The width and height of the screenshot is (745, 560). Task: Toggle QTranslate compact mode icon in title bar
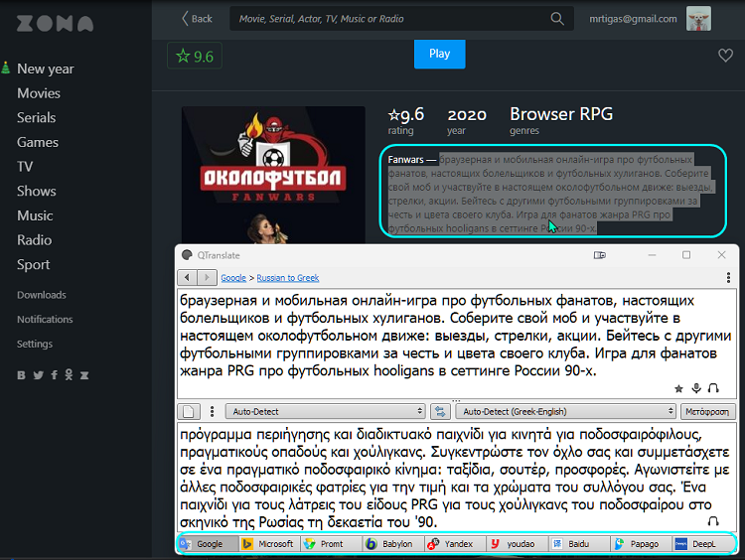point(600,255)
